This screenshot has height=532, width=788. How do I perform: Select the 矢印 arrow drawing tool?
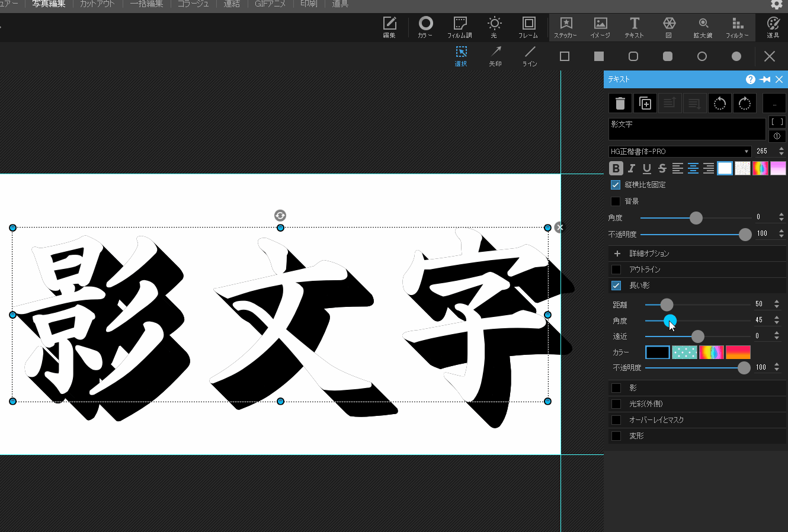pyautogui.click(x=495, y=56)
